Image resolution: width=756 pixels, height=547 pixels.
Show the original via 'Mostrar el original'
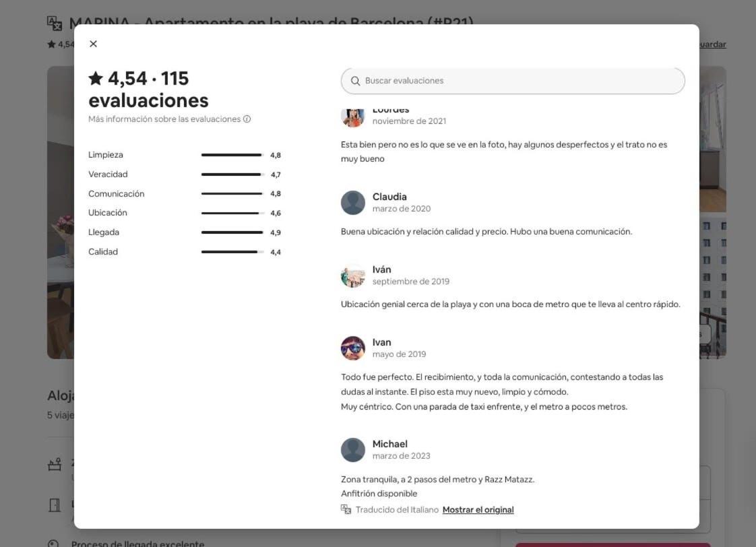478,510
